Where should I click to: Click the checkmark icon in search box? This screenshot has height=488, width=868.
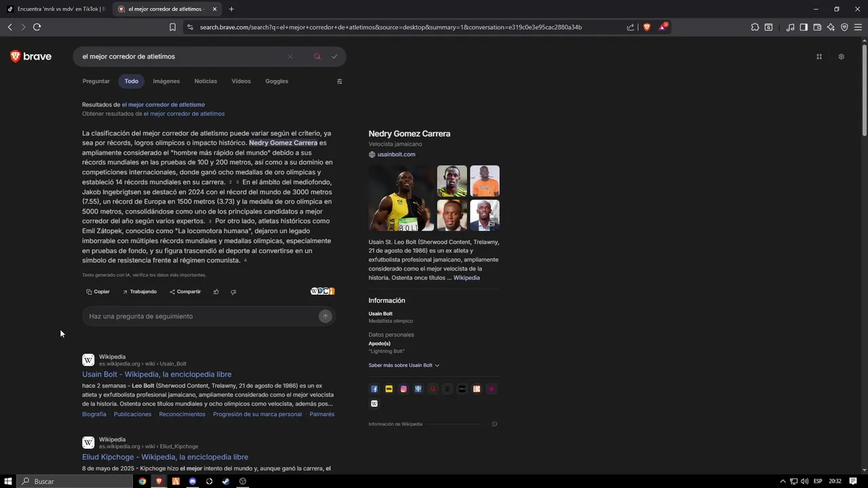pyautogui.click(x=334, y=56)
